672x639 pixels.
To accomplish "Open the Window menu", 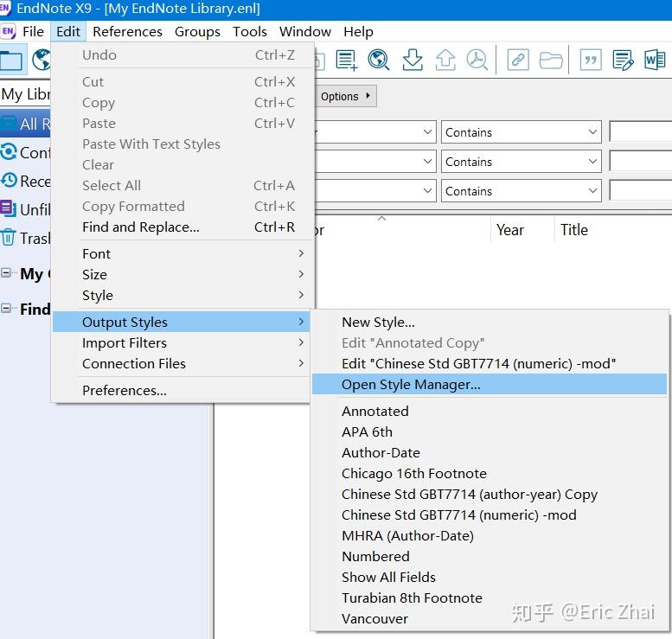I will (305, 31).
